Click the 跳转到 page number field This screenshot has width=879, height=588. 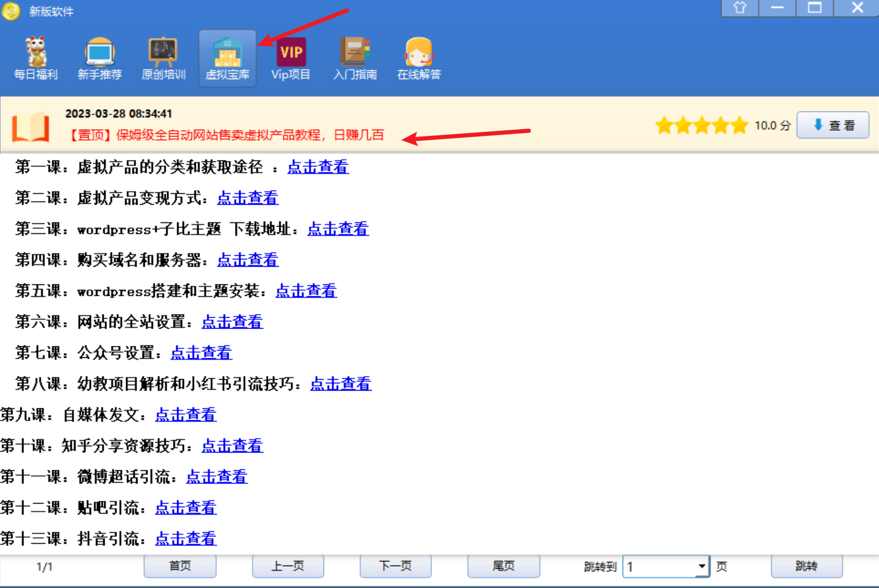(659, 566)
